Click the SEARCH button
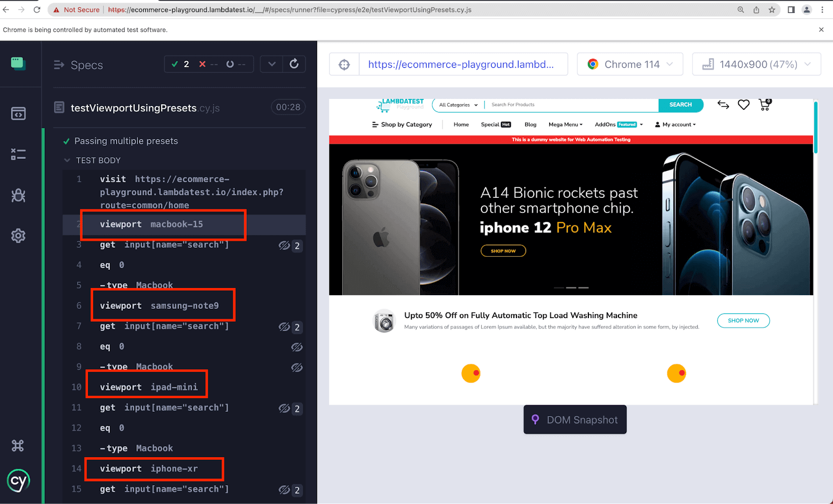833x504 pixels. (680, 105)
